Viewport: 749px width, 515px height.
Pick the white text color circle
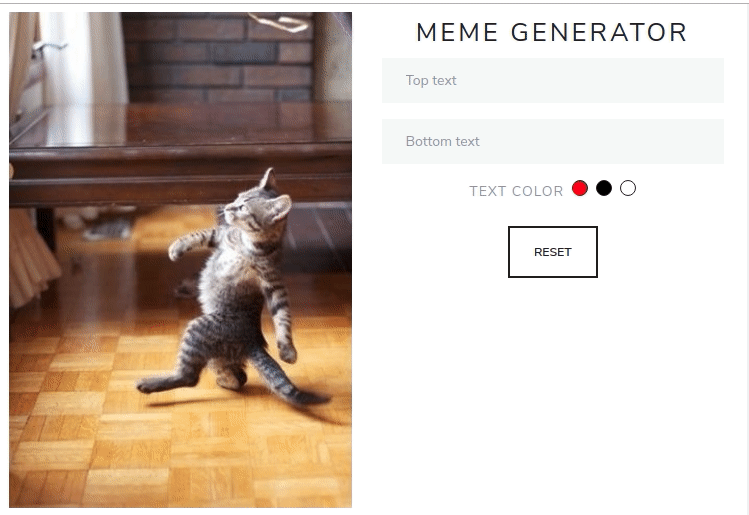pos(628,188)
